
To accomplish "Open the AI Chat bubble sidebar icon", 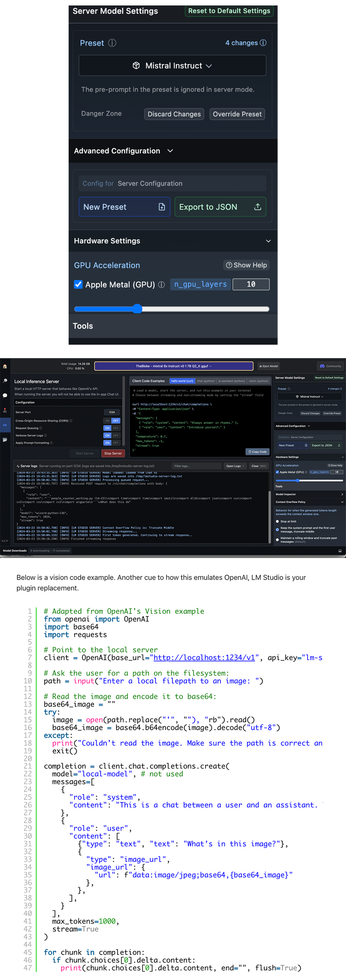I will pyautogui.click(x=5, y=395).
